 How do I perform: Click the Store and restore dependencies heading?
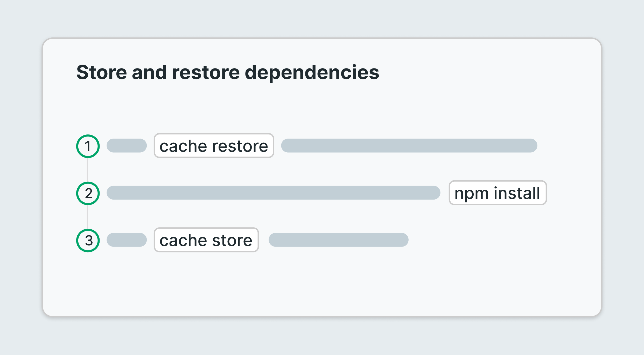pos(228,73)
